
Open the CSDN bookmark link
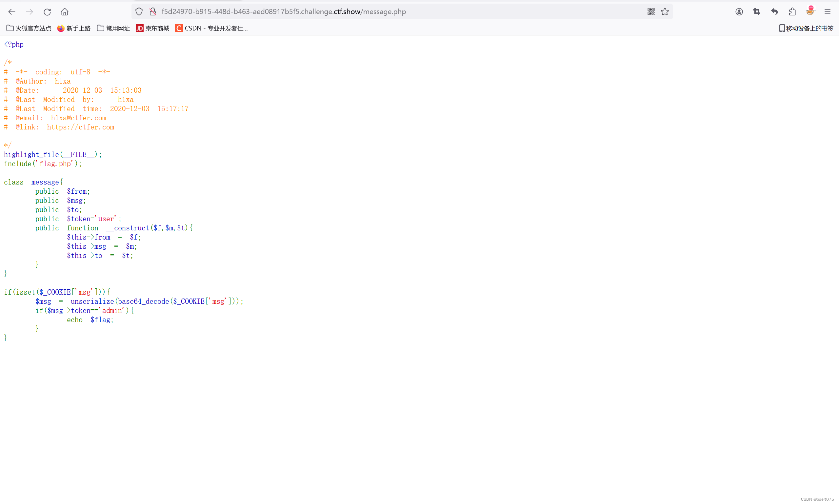coord(212,28)
